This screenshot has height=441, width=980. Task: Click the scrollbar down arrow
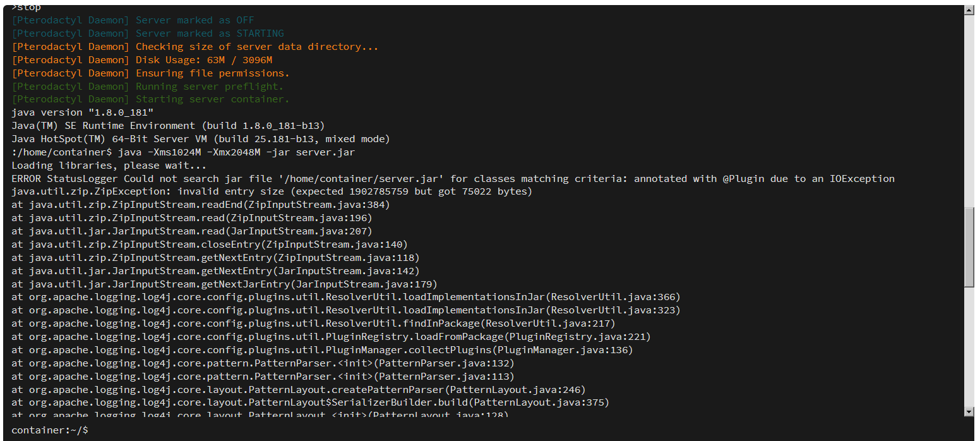(x=969, y=412)
